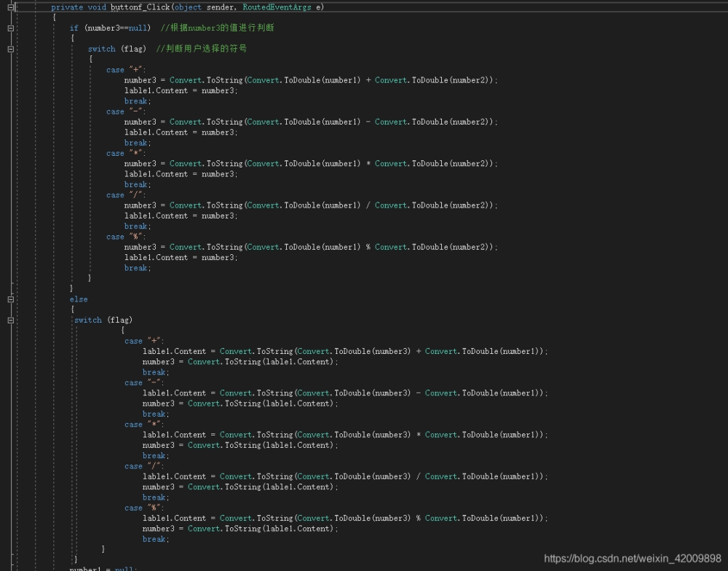Image resolution: width=728 pixels, height=571 pixels.
Task: Click the lable1.Content line subtracting number3 - number1
Action: (x=345, y=393)
